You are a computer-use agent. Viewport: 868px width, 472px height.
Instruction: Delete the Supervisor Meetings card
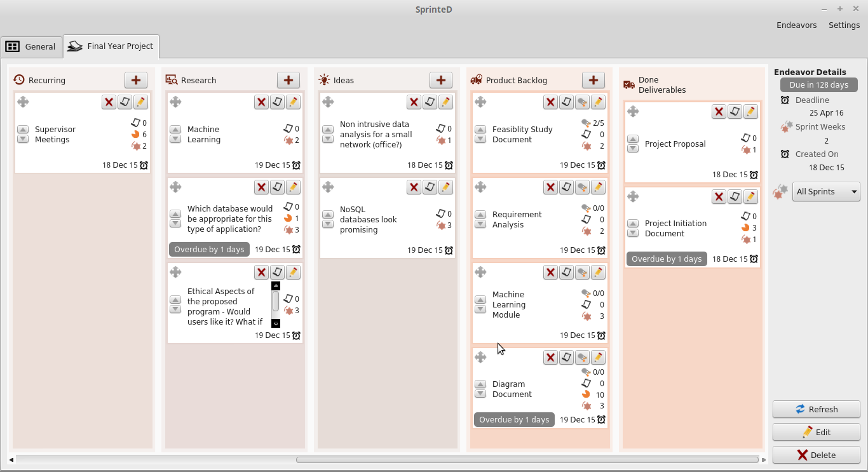pos(109,102)
